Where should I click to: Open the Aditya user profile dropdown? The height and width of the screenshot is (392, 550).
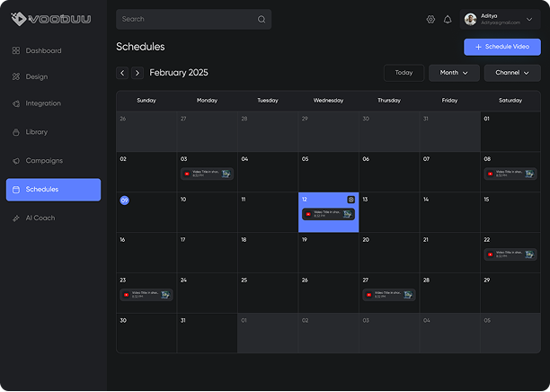(500, 19)
